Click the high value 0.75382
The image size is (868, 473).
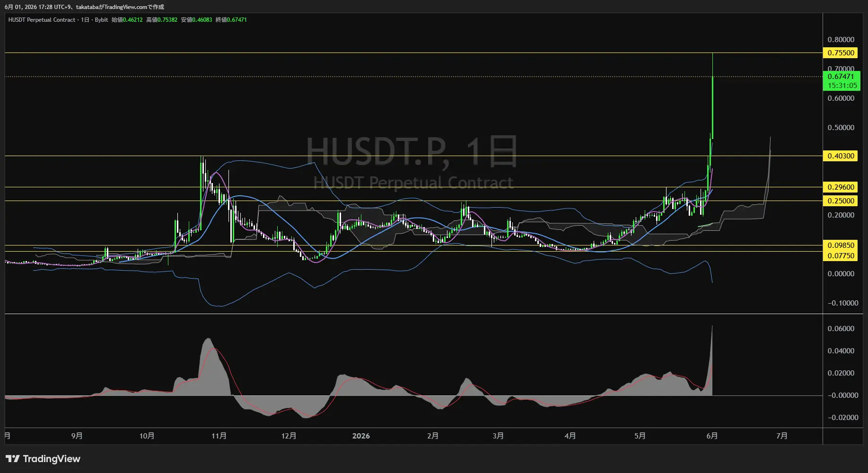pyautogui.click(x=167, y=20)
